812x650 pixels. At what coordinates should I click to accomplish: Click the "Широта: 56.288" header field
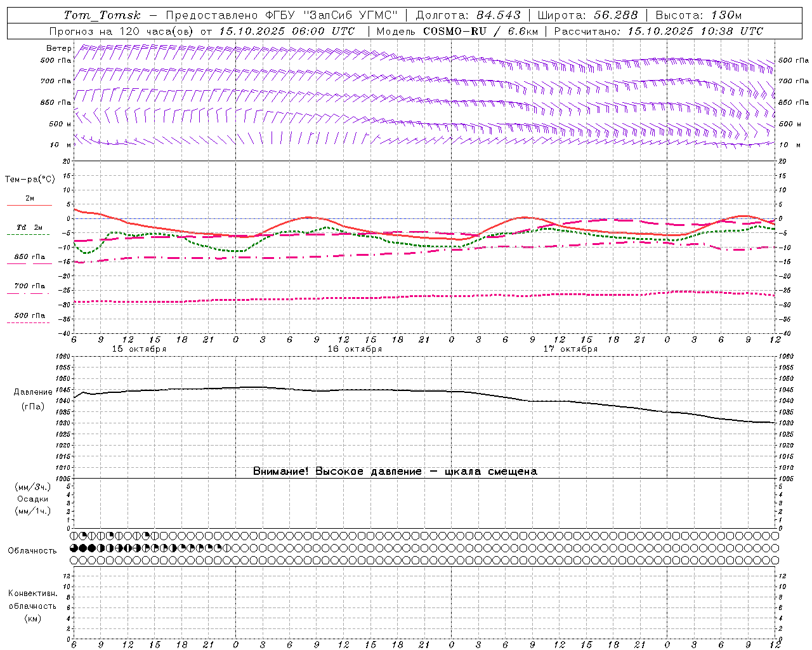pyautogui.click(x=587, y=15)
